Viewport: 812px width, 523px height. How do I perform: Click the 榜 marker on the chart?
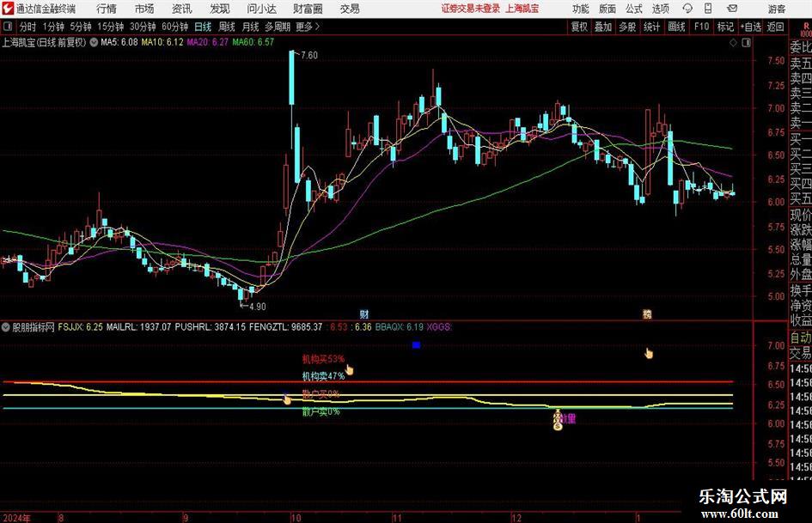647,313
